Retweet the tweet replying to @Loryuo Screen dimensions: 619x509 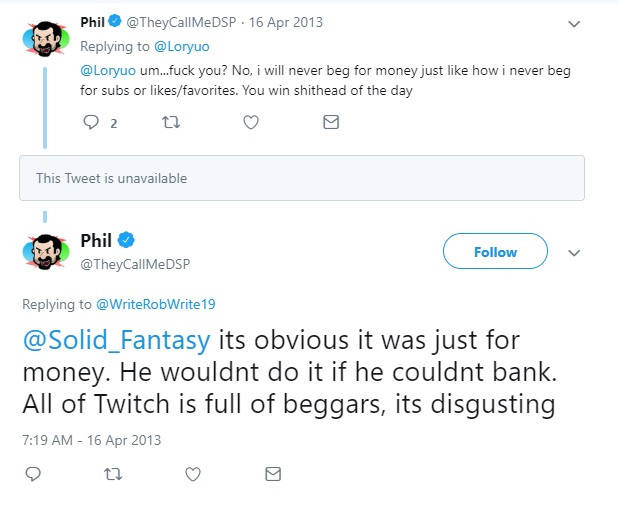click(171, 122)
